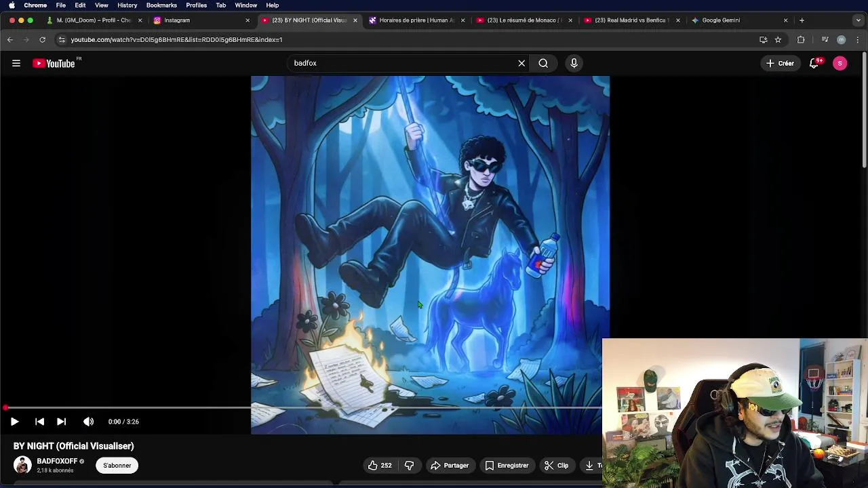Open the account avatar menu
Viewport: 868px width, 488px height.
840,63
